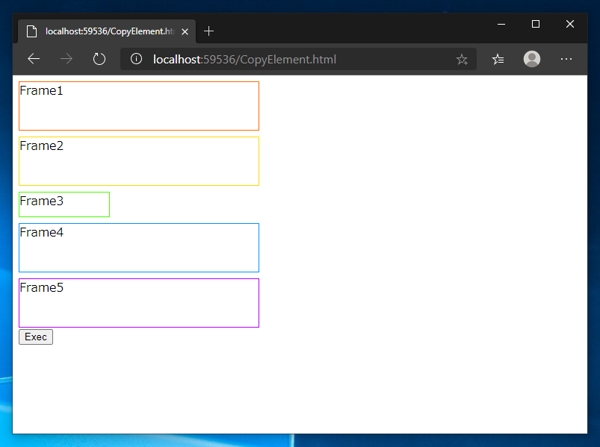Select the localhost:59536/CopyElement tab
The height and width of the screenshot is (447, 600).
pos(107,31)
